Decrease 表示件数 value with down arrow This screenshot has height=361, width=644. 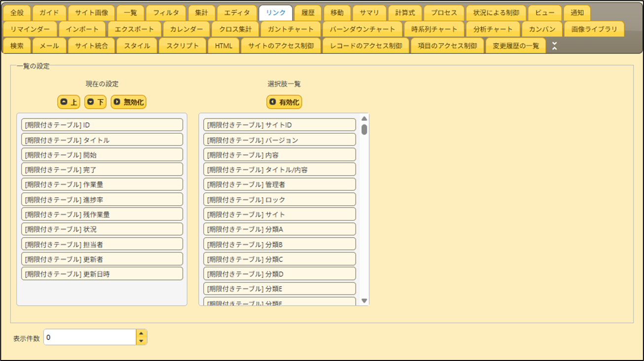pyautogui.click(x=142, y=341)
